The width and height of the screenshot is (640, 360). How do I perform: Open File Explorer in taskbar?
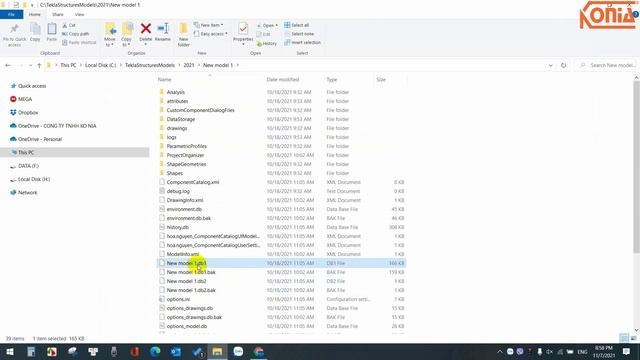[217, 352]
